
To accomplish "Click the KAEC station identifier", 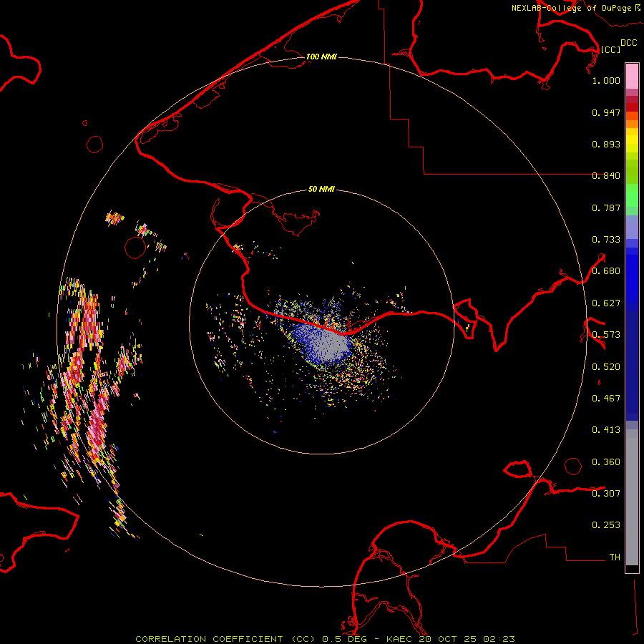I will pyautogui.click(x=400, y=639).
